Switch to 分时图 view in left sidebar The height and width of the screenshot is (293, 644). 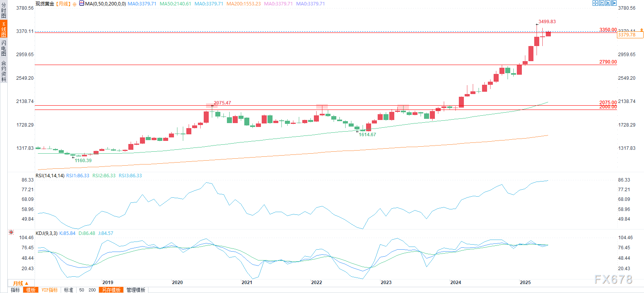tap(3, 10)
